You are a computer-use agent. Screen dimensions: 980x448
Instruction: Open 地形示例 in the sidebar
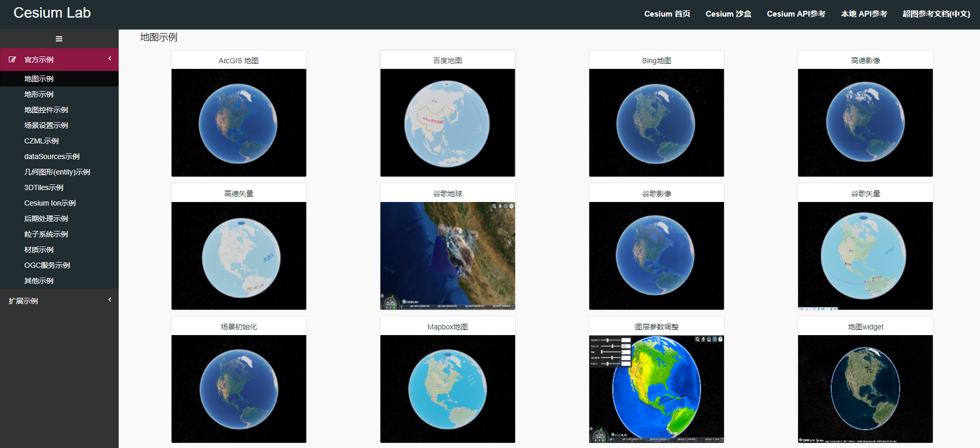39,94
